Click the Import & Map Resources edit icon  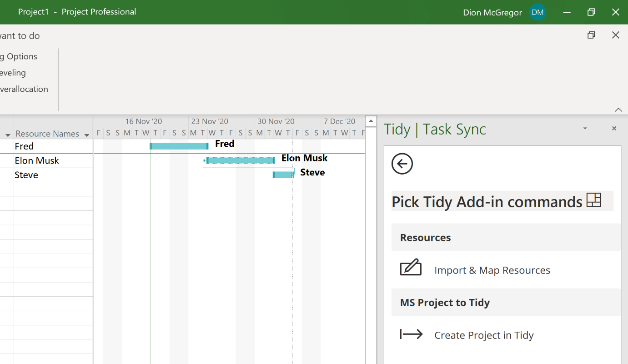[411, 267]
